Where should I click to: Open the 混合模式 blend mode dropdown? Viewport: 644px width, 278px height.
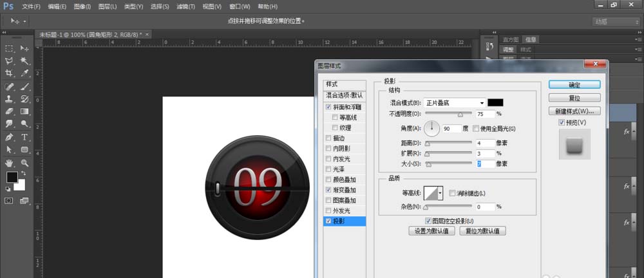click(x=455, y=102)
